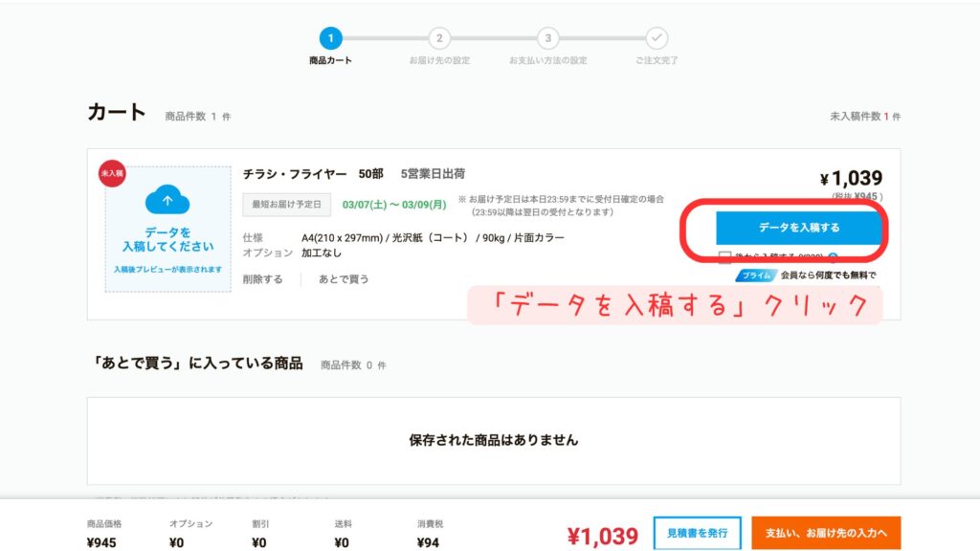Click the blue cloud upload icon
Viewport: 980px width, 551px height.
pyautogui.click(x=167, y=201)
